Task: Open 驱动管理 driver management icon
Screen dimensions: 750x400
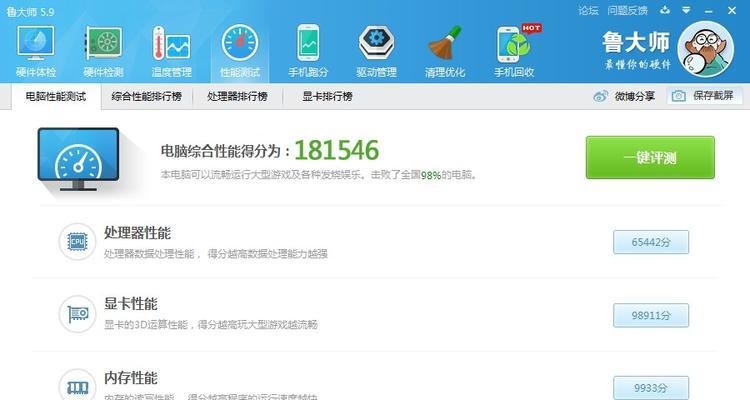Action: tap(376, 43)
